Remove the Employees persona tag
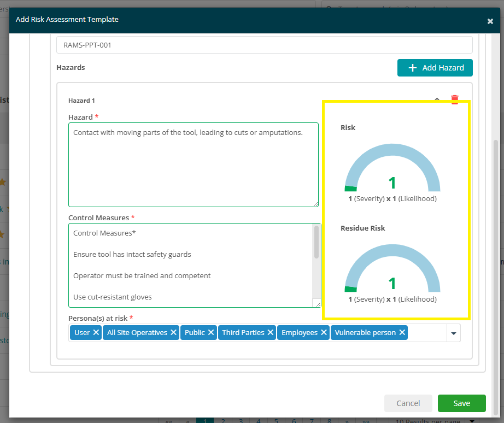Viewport: 504px width, 423px height. click(324, 332)
